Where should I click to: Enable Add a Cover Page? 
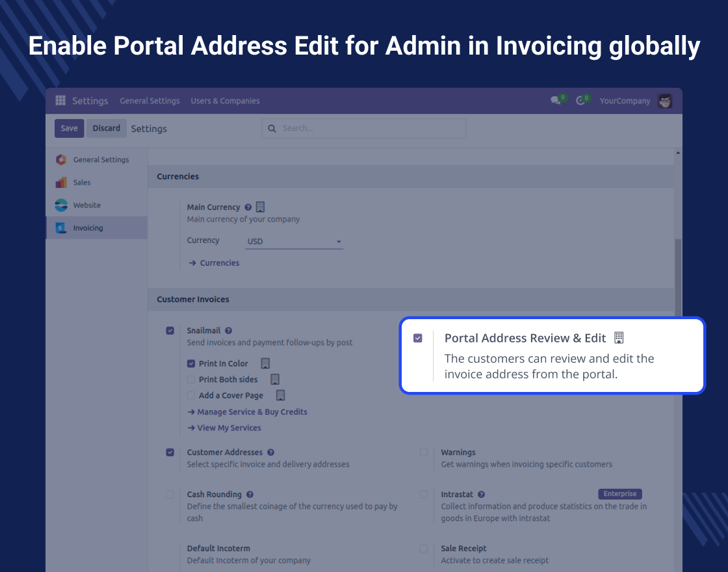[x=191, y=395]
